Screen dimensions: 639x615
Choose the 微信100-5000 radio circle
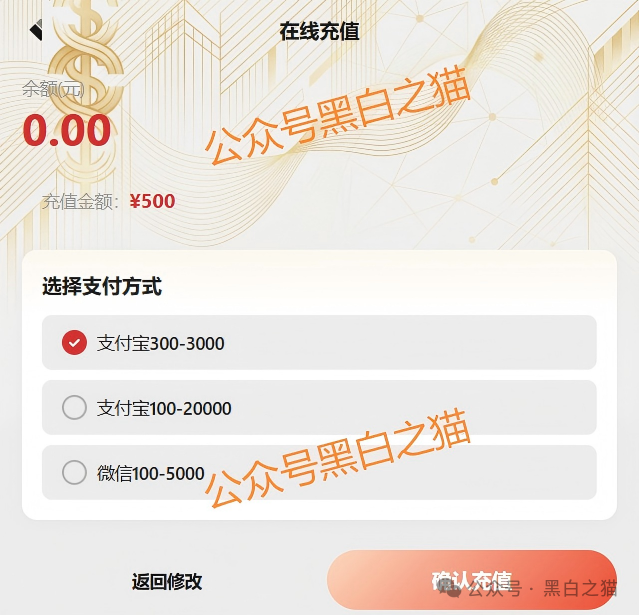[x=74, y=473]
